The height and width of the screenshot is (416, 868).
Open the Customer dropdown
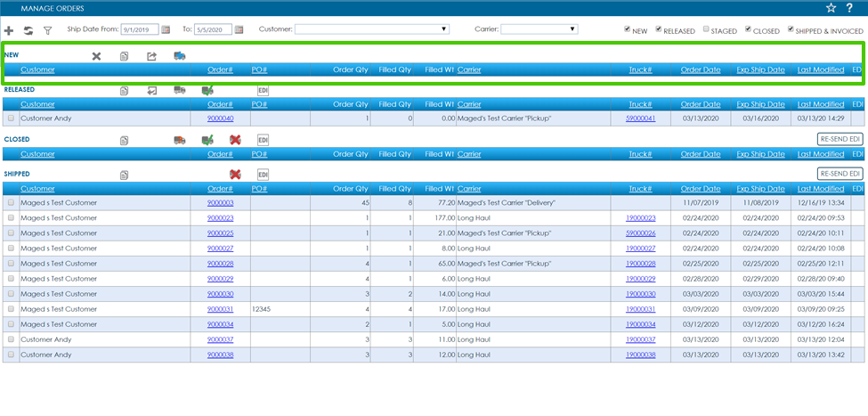coord(372,29)
